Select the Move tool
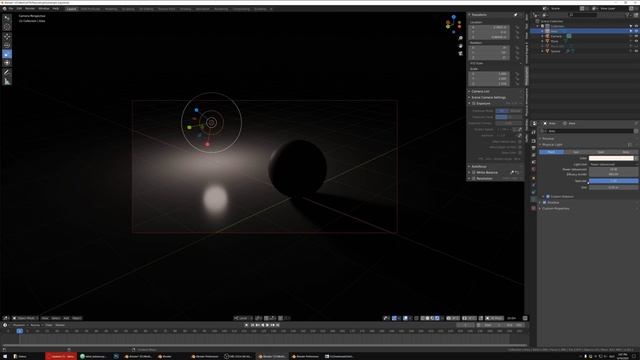This screenshot has height=360, width=640. [x=7, y=37]
